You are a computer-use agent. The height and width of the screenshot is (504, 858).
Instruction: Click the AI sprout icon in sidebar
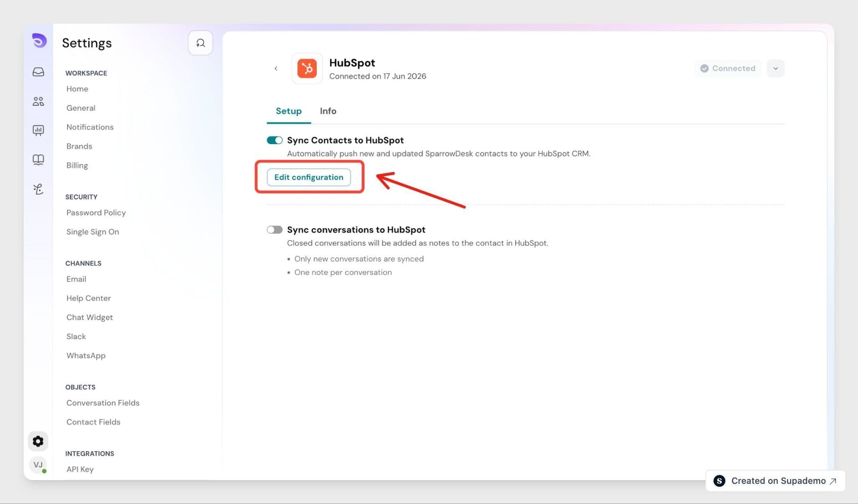tap(38, 189)
